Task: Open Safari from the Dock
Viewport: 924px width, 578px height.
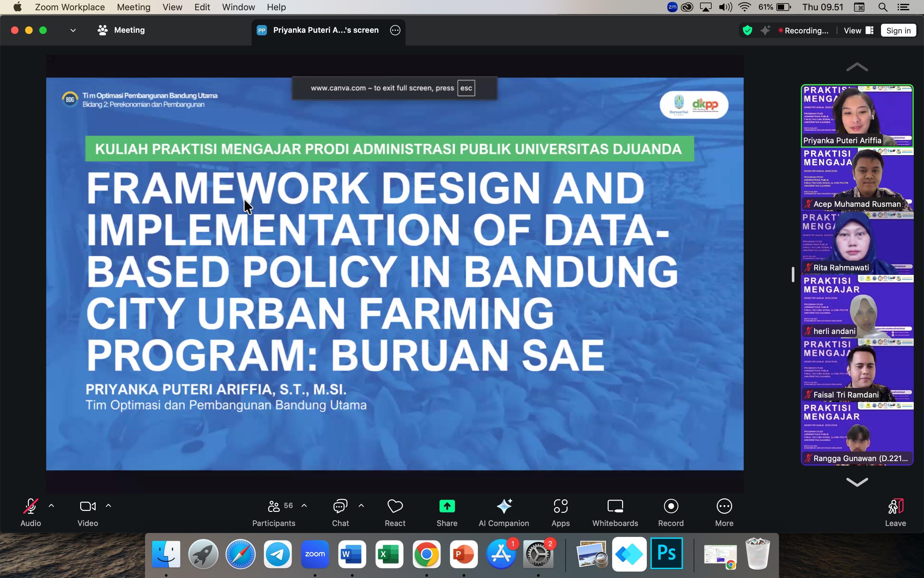Action: click(x=240, y=554)
